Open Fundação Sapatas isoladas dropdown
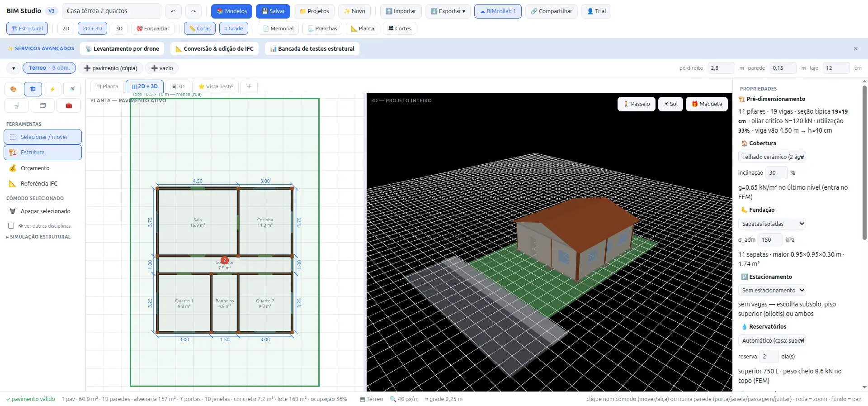This screenshot has height=406, width=868. (772, 224)
